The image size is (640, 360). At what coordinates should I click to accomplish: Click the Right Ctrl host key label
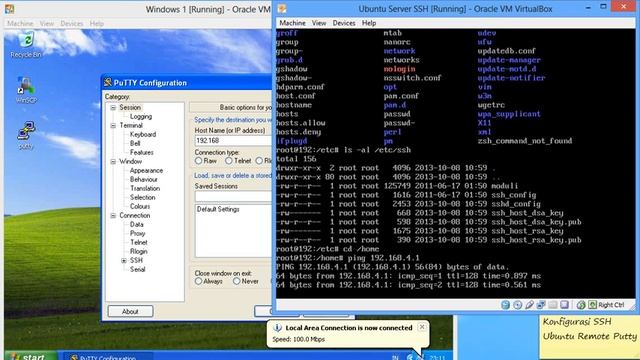pos(611,305)
